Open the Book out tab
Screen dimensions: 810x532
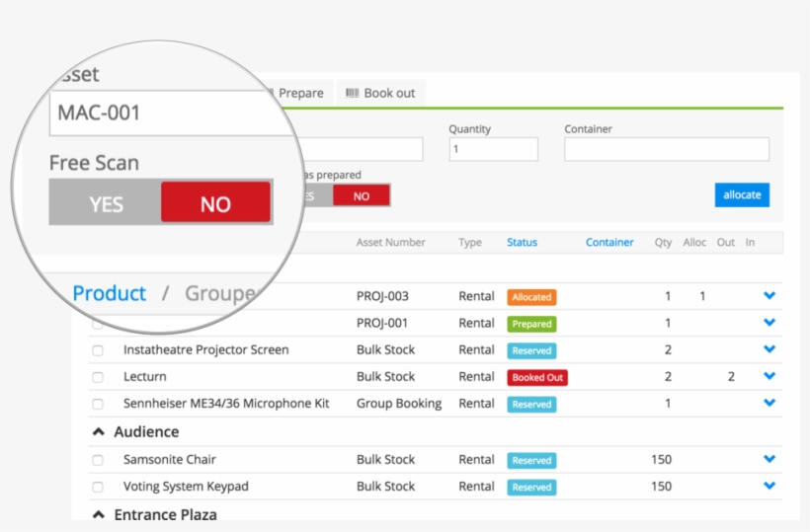pyautogui.click(x=380, y=93)
